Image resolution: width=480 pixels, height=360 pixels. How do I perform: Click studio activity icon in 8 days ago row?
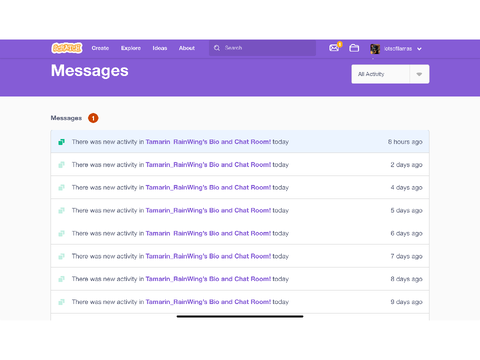tap(61, 279)
